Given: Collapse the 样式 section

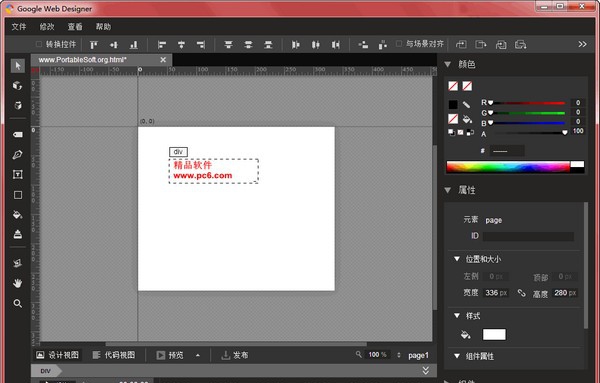Looking at the screenshot, I should [x=457, y=316].
